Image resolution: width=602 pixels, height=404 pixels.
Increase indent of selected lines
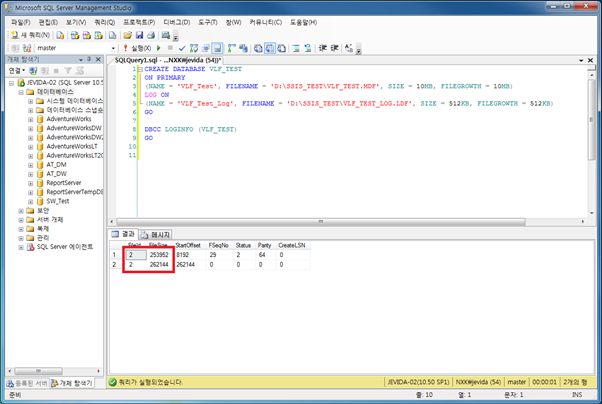334,48
